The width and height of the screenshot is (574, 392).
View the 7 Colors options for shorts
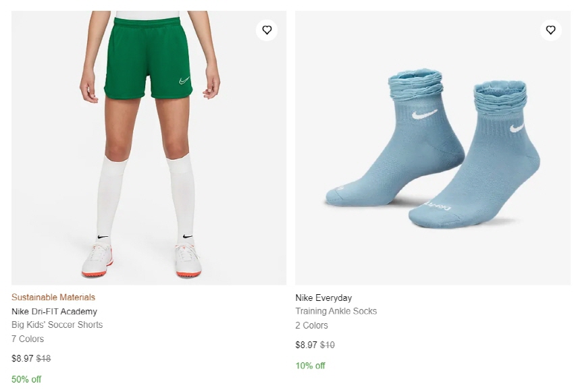pyautogui.click(x=28, y=339)
